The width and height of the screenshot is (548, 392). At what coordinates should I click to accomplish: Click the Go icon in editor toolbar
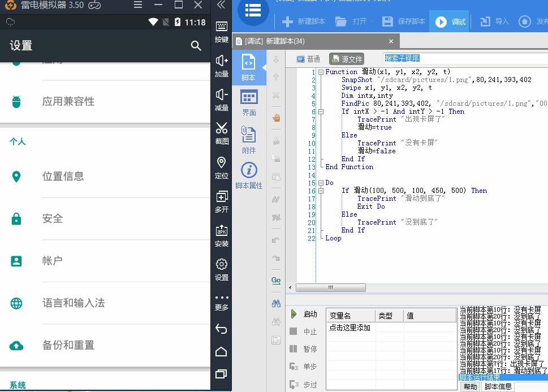(276, 280)
